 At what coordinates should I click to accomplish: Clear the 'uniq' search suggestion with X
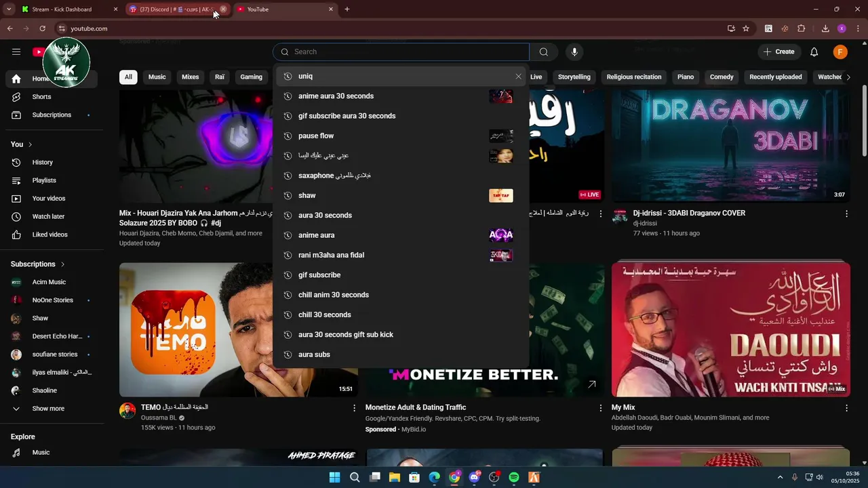coord(519,77)
